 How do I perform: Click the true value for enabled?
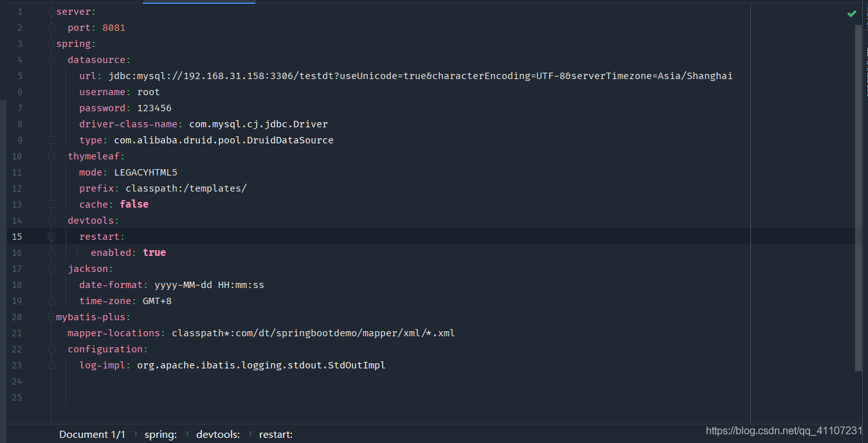pyautogui.click(x=154, y=253)
